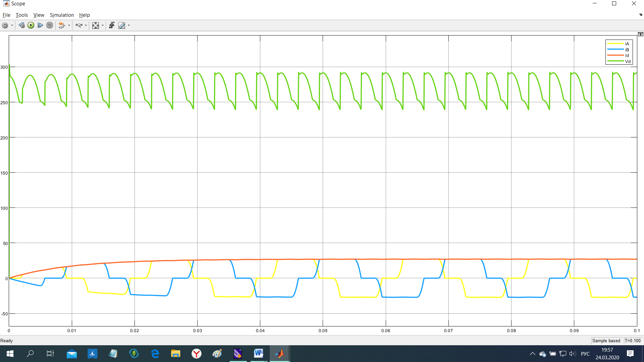Open the Simulation menu
Screen dimensions: 644x362
pyautogui.click(x=62, y=15)
